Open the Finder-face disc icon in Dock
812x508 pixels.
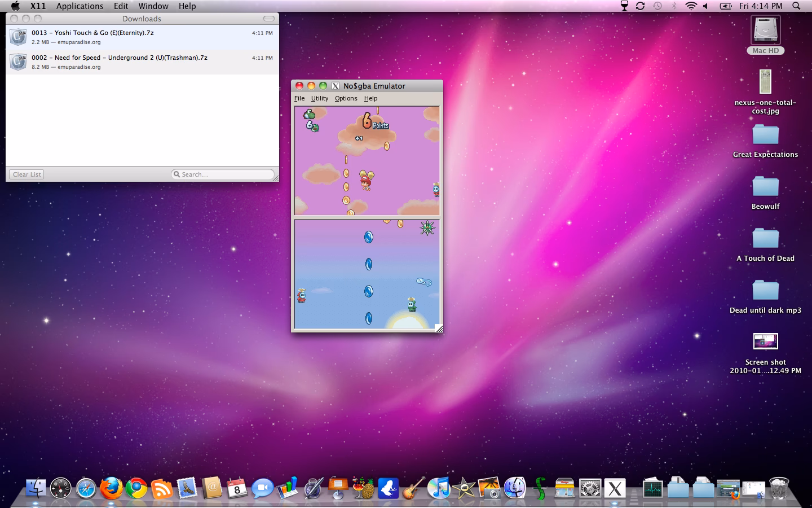pos(514,488)
